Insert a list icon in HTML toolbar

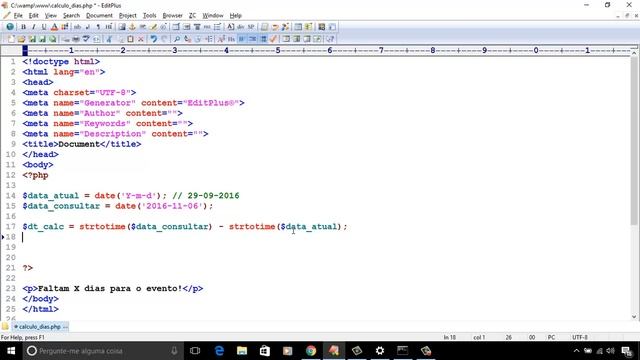click(217, 27)
